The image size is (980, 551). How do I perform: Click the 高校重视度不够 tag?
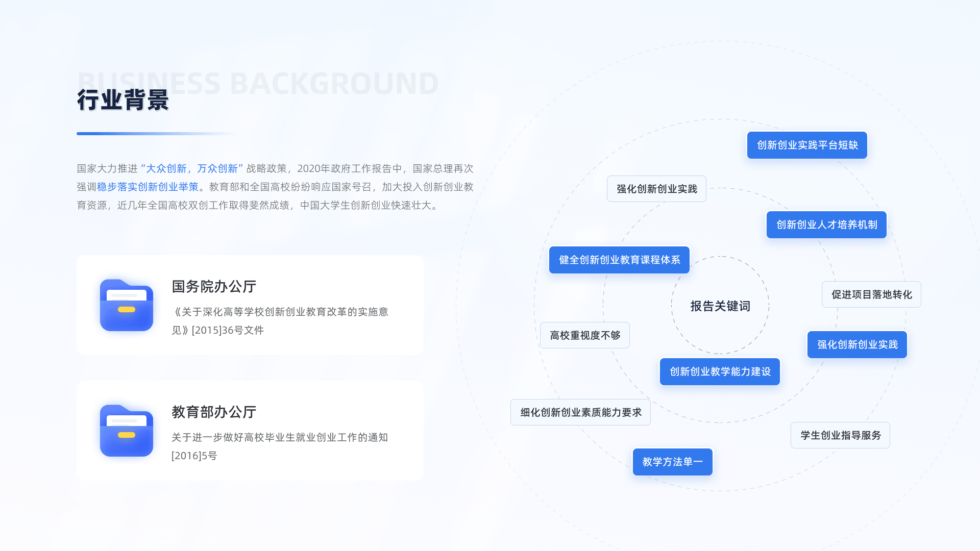point(585,336)
